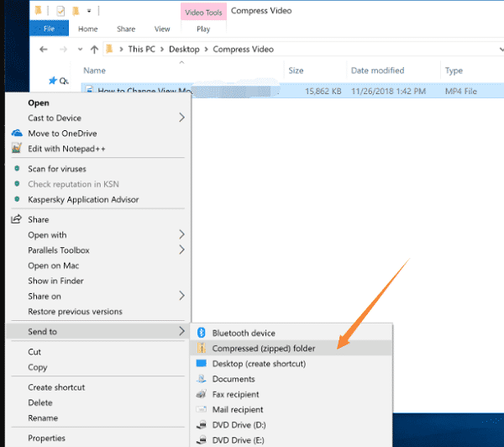504x447 pixels.
Task: Click the Video Tools contextual tab header
Action: click(203, 13)
